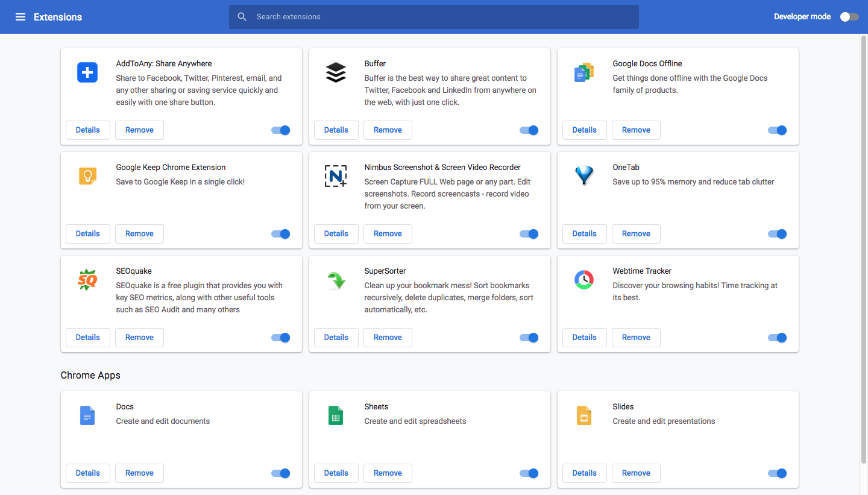Click the OneTab blue funnel icon
Screen dimensions: 868x495
tap(584, 175)
